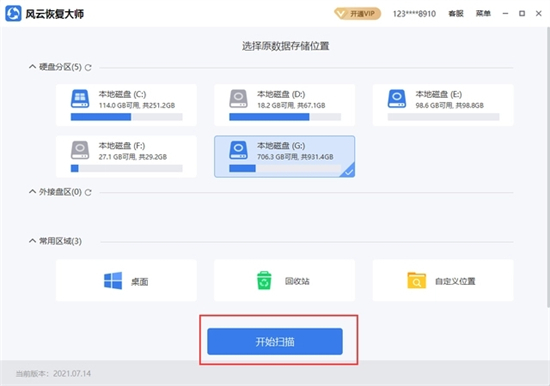Select the C: drive Windows disk icon
The height and width of the screenshot is (386, 550).
point(80,99)
